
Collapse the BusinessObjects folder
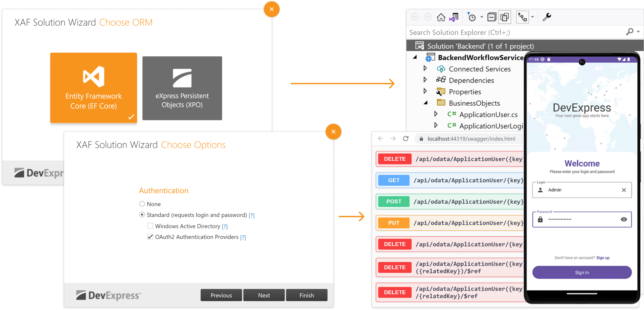click(425, 103)
